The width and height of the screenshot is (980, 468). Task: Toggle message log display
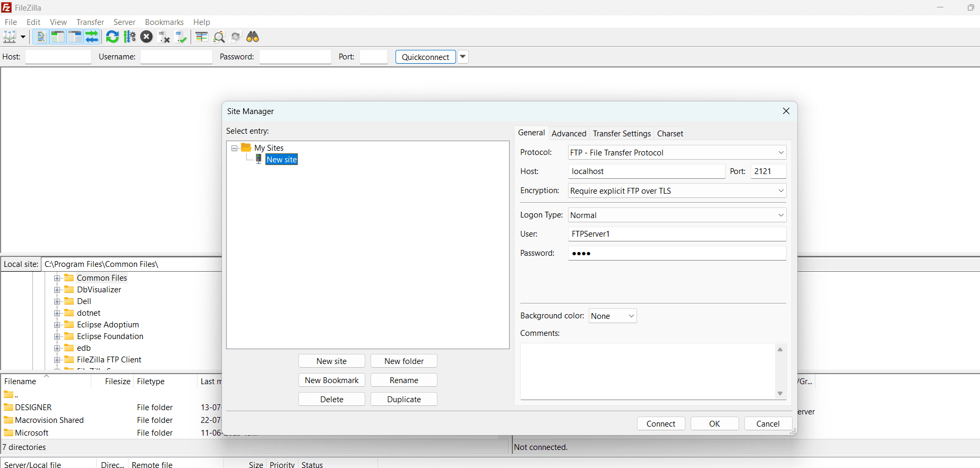tap(40, 37)
